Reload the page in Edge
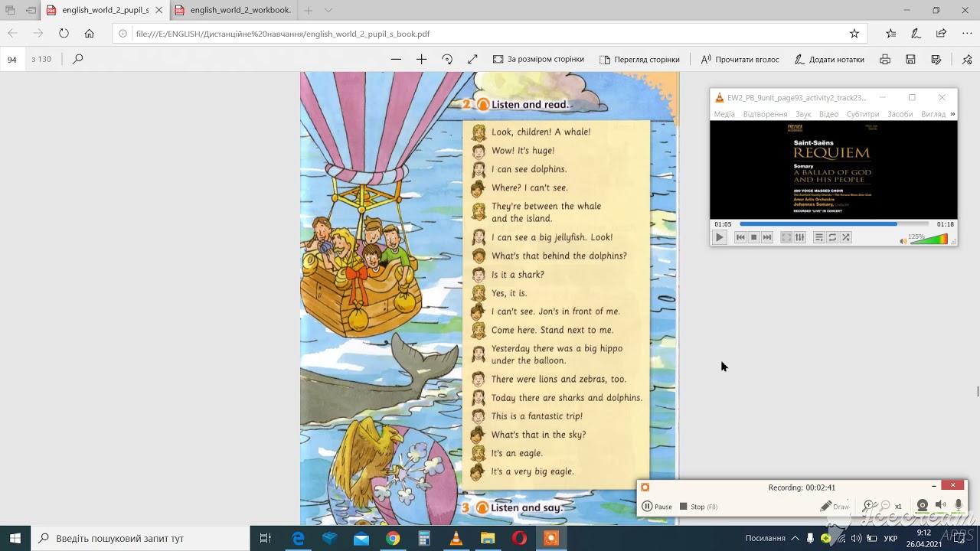The width and height of the screenshot is (980, 551). [64, 34]
